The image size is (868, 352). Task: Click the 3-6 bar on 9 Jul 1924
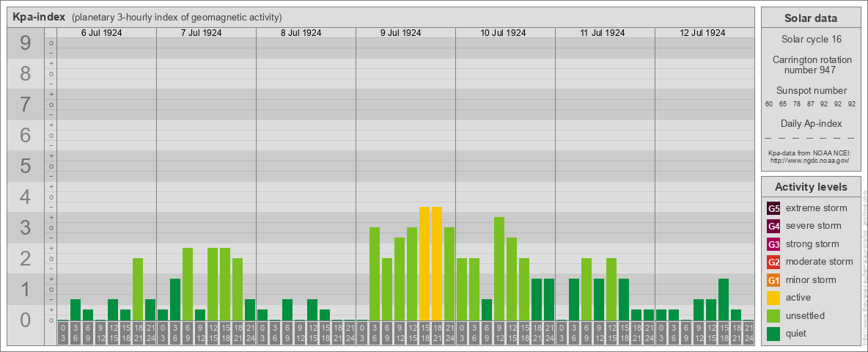click(x=375, y=274)
